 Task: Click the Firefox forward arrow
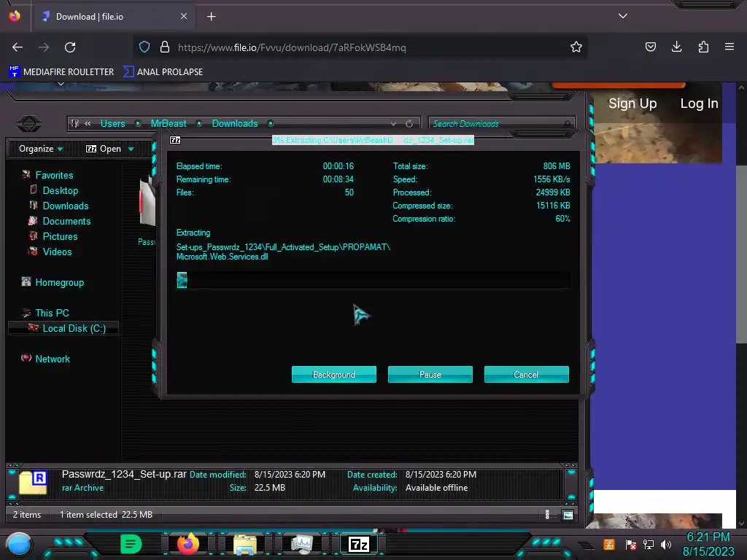(x=44, y=47)
